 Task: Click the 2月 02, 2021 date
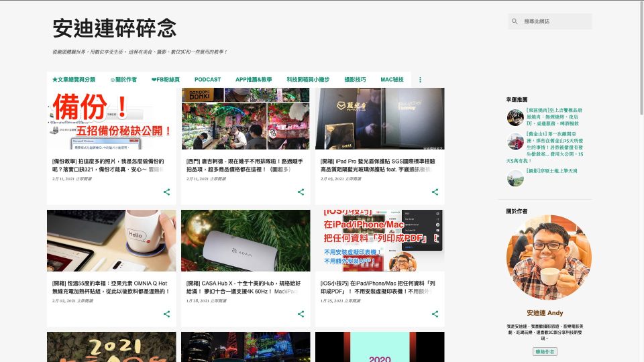63,301
